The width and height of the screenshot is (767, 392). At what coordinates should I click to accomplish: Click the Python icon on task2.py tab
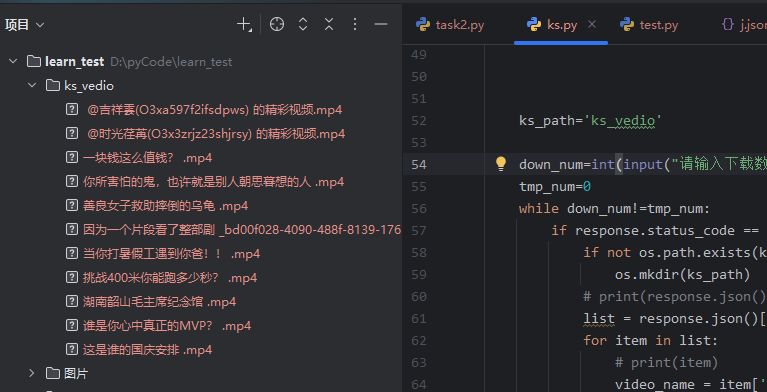423,24
